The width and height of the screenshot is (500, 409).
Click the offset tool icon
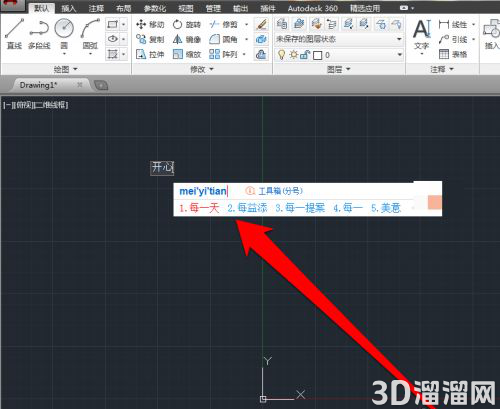(261, 54)
